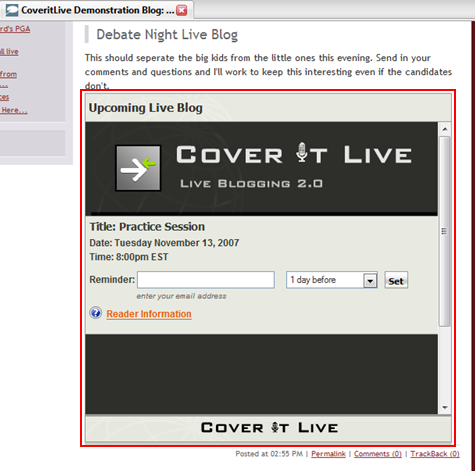
Task: Click the sidebar link ending 'Here...'
Action: (x=14, y=110)
